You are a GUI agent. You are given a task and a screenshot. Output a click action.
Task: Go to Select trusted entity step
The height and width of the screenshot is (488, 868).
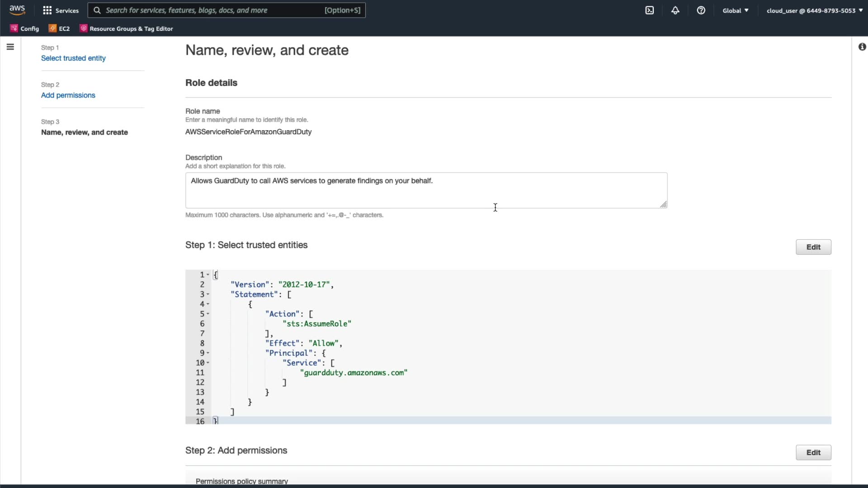73,58
